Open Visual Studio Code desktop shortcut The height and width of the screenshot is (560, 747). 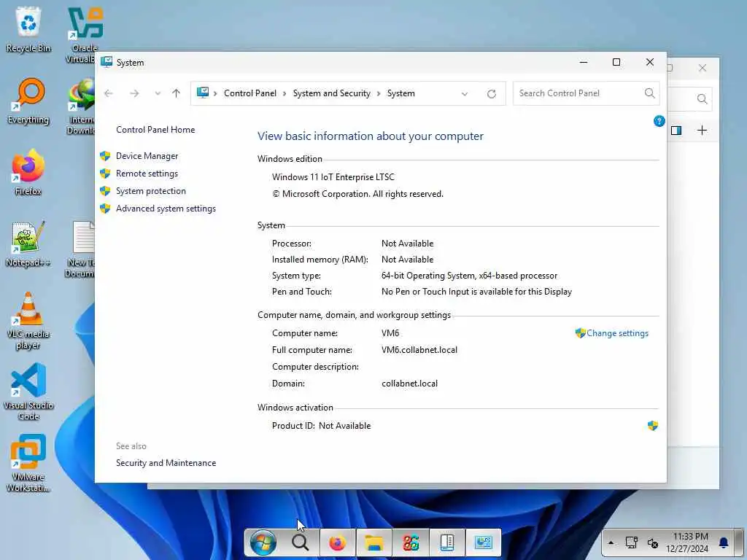[x=28, y=392]
